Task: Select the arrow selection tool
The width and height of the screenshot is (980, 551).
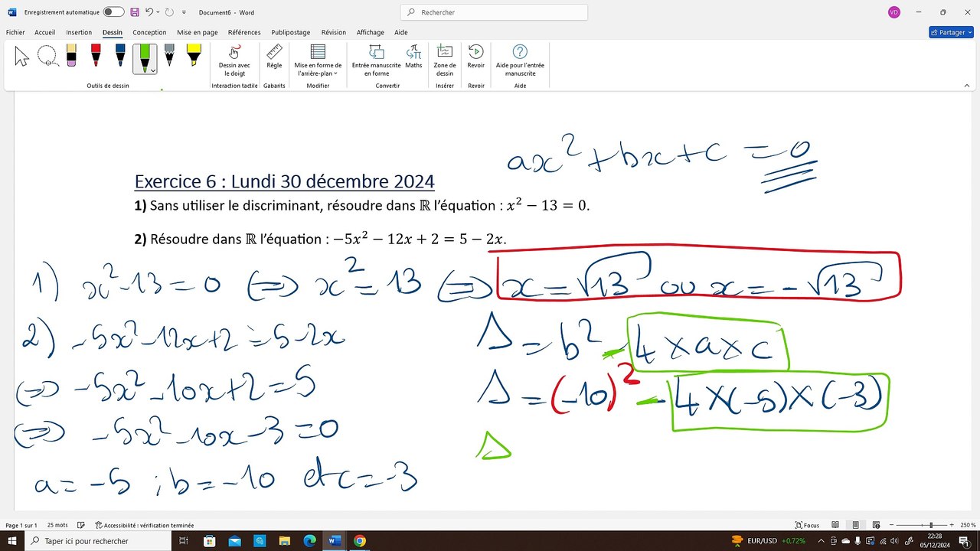Action: tap(21, 57)
